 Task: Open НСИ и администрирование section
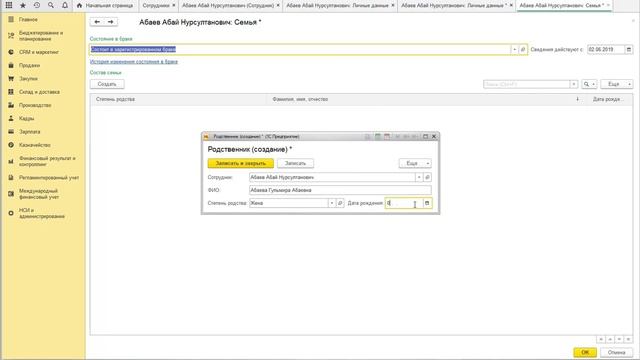coord(42,213)
